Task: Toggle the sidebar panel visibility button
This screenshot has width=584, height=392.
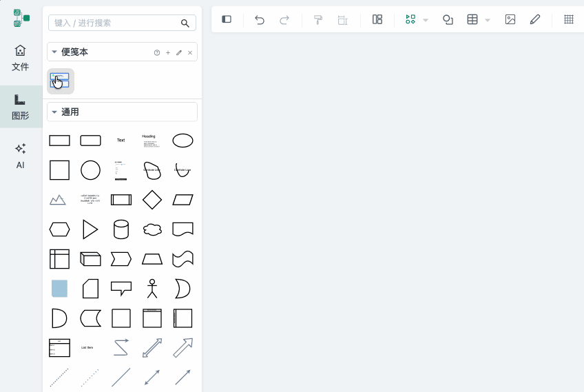Action: [227, 19]
